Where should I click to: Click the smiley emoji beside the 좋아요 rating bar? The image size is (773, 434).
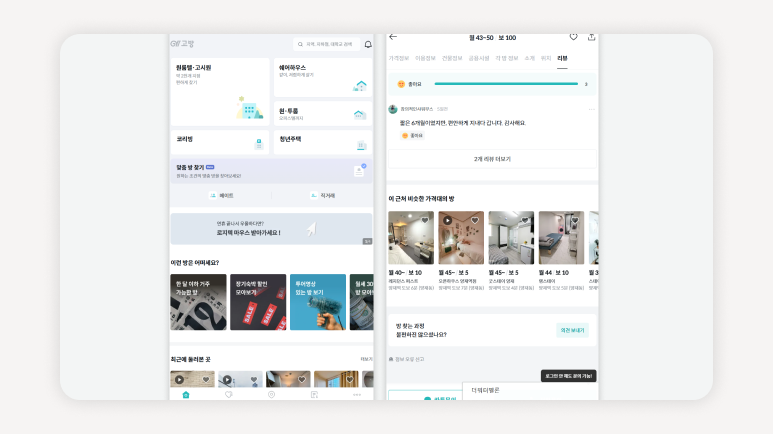401,84
